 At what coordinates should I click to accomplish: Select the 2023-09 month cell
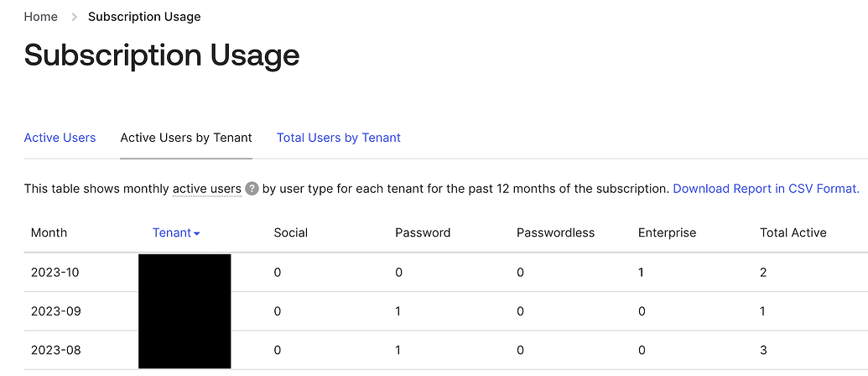(56, 311)
